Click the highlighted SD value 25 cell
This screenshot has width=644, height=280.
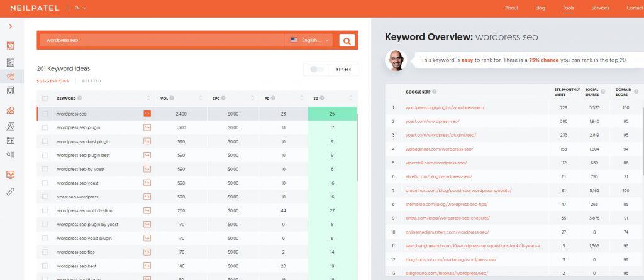tap(332, 114)
